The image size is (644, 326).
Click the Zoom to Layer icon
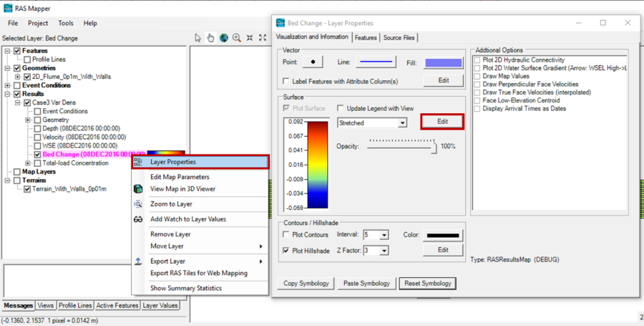tap(138, 204)
